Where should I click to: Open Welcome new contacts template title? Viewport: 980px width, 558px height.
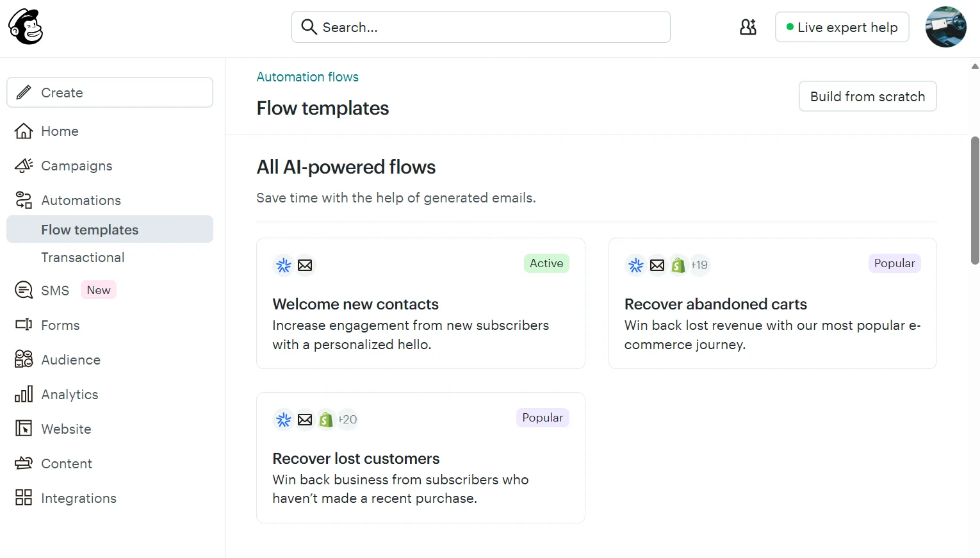click(355, 304)
